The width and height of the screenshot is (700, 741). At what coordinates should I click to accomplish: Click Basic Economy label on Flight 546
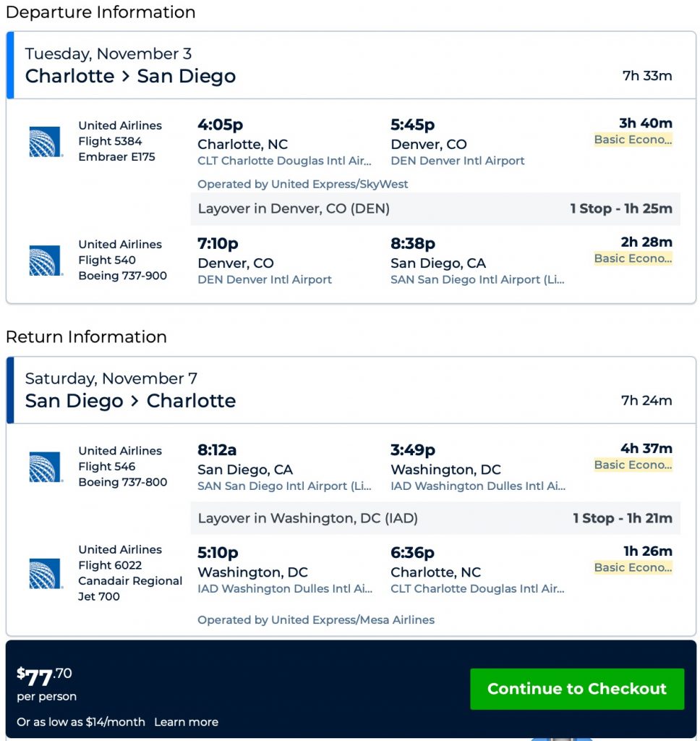633,465
